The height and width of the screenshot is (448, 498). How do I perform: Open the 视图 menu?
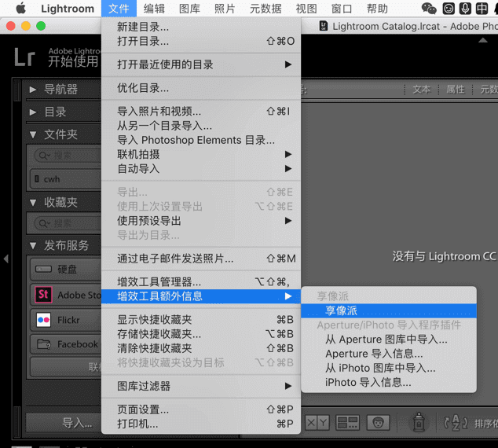click(x=306, y=9)
